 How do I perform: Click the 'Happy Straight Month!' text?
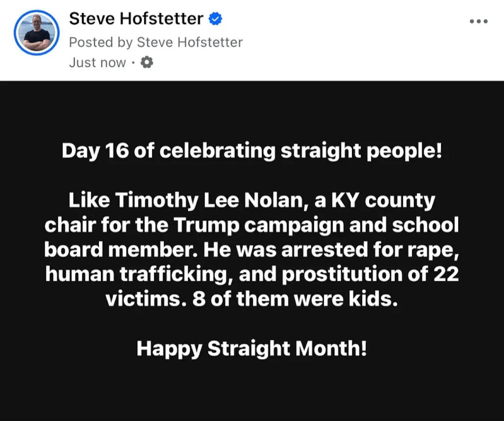[252, 348]
